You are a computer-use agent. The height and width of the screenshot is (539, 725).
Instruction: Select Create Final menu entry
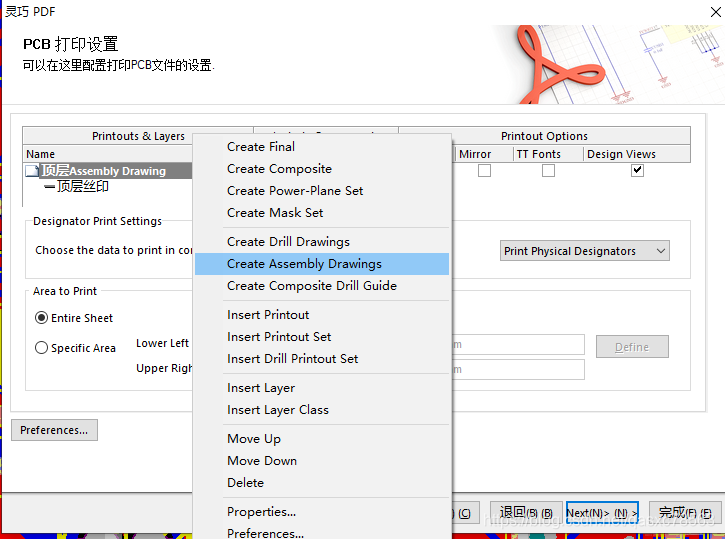(261, 147)
